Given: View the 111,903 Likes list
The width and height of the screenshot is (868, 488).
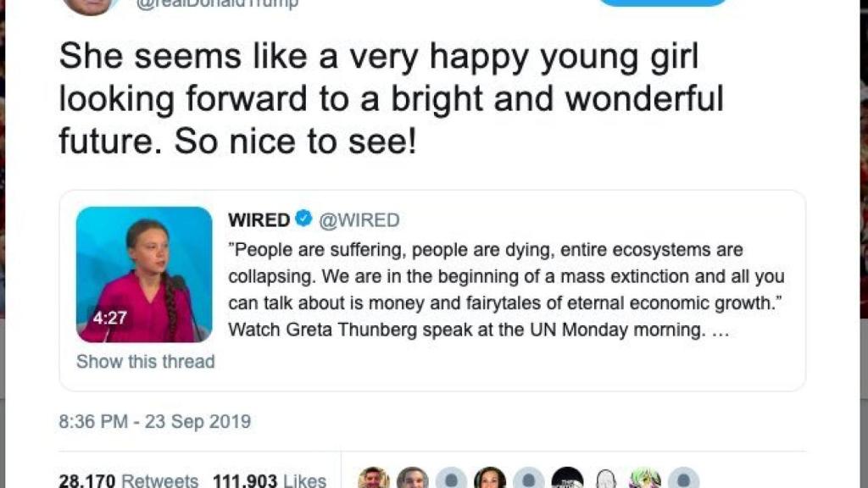Looking at the screenshot, I should (x=269, y=480).
